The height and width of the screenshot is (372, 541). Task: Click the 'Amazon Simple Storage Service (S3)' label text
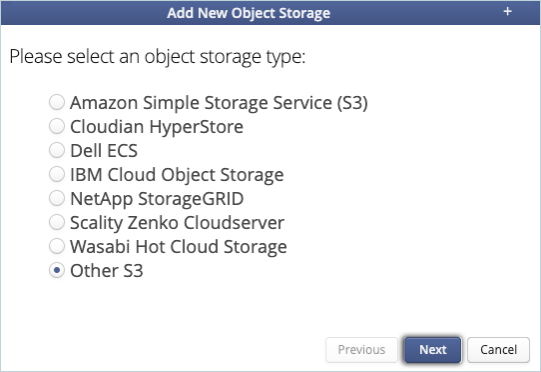(x=219, y=103)
